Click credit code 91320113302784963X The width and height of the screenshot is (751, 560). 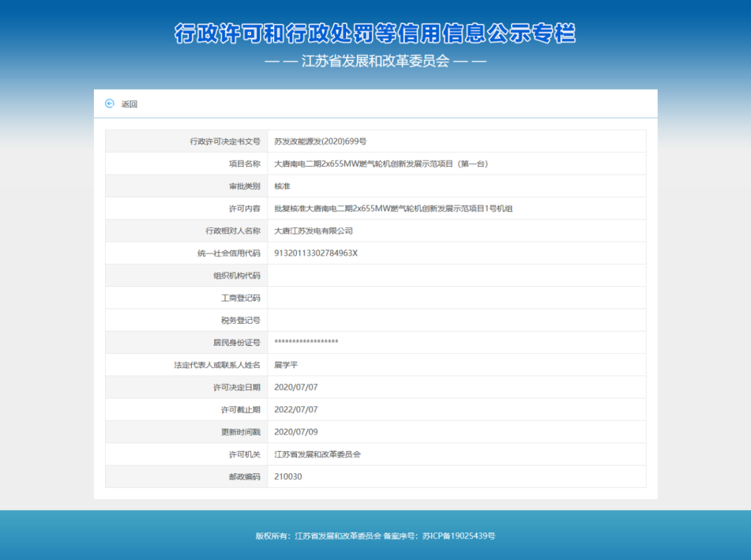click(316, 253)
